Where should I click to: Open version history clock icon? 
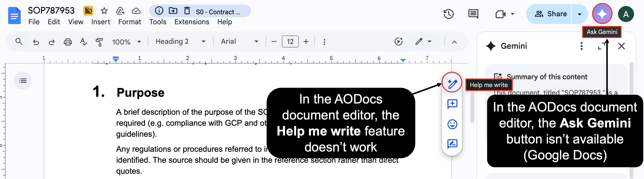[x=448, y=14]
